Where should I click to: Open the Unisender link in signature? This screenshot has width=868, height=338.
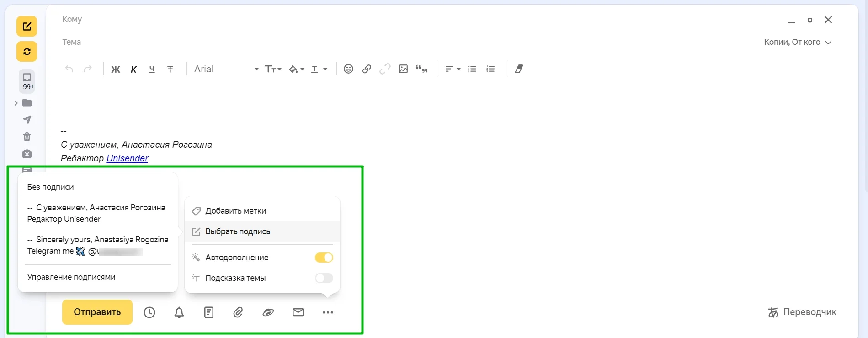pyautogui.click(x=127, y=158)
